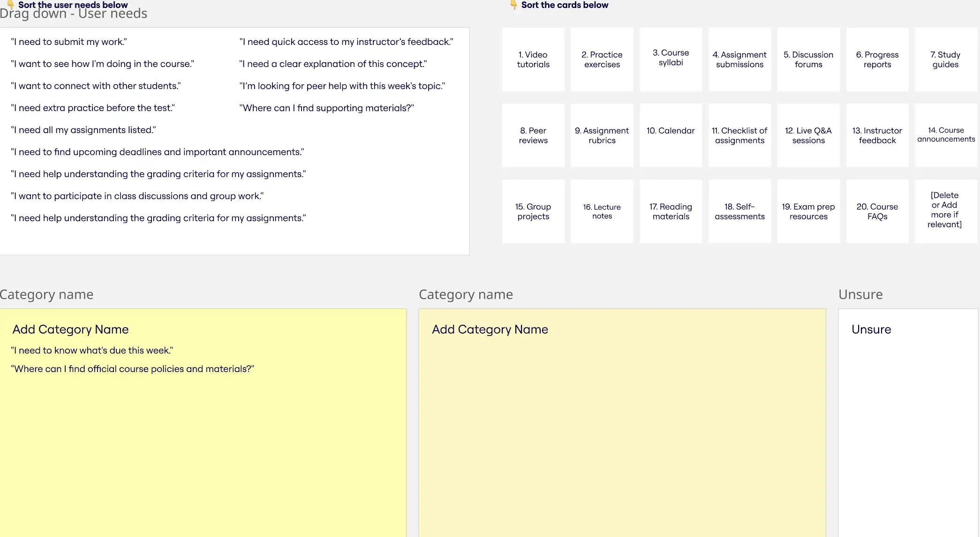Click "I want to participate in class discussions" note
980x537 pixels.
coord(137,196)
